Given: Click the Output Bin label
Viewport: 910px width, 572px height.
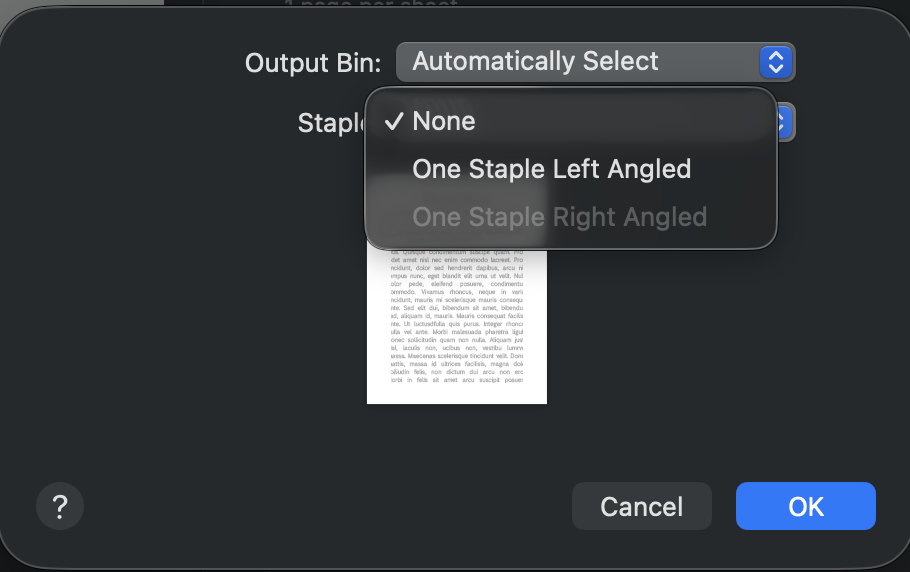Looking at the screenshot, I should (313, 63).
